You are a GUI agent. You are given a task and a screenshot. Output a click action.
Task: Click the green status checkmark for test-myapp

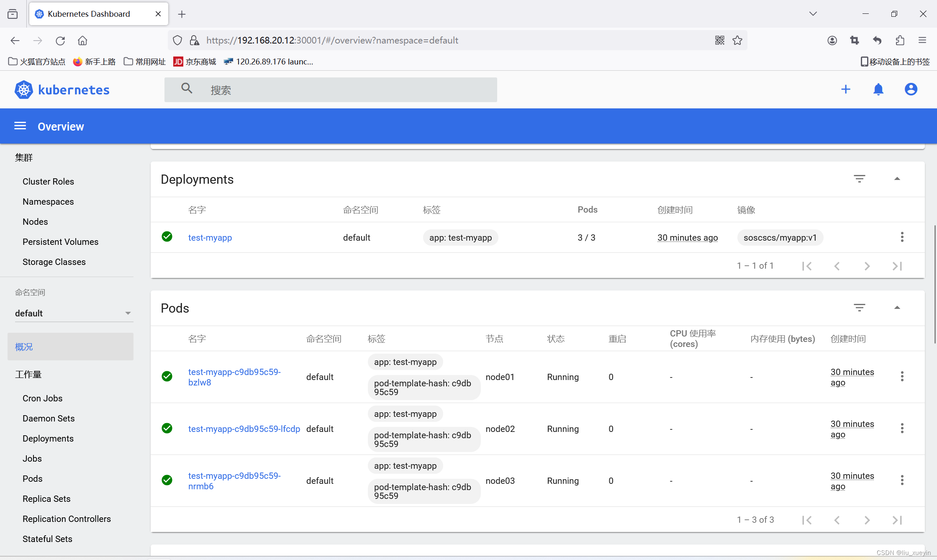(x=168, y=236)
